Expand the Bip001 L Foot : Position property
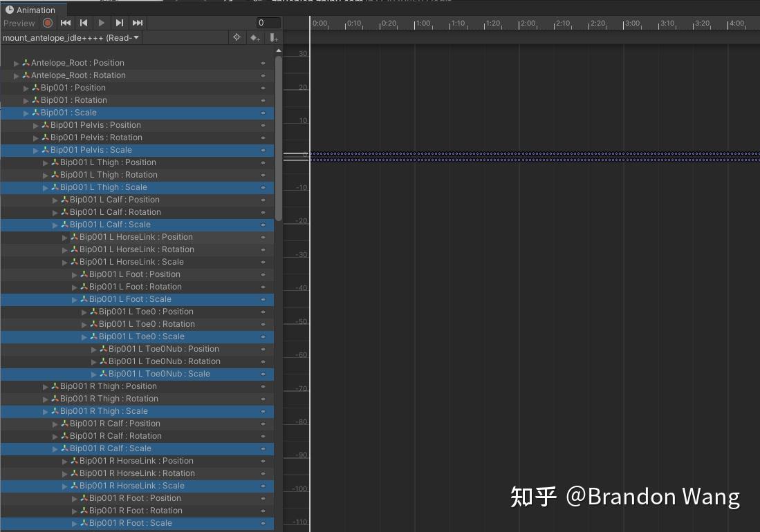Viewport: 760px width, 532px height. tap(74, 274)
